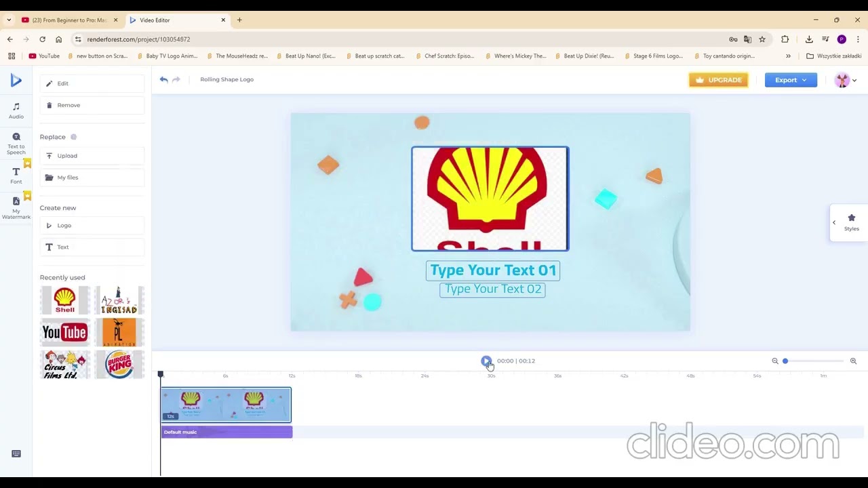Viewport: 868px width, 488px height.
Task: Create new Logo
Action: pos(92,225)
